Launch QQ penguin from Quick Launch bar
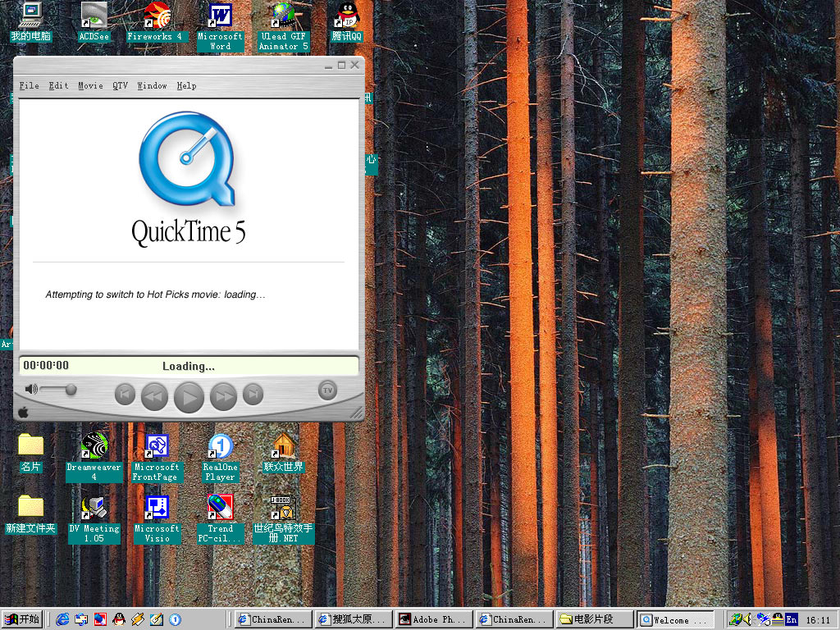 pos(119,620)
